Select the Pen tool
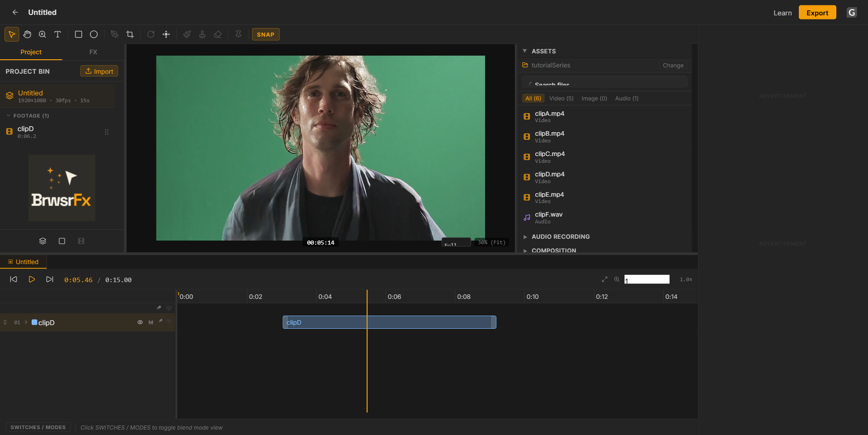 click(x=114, y=34)
